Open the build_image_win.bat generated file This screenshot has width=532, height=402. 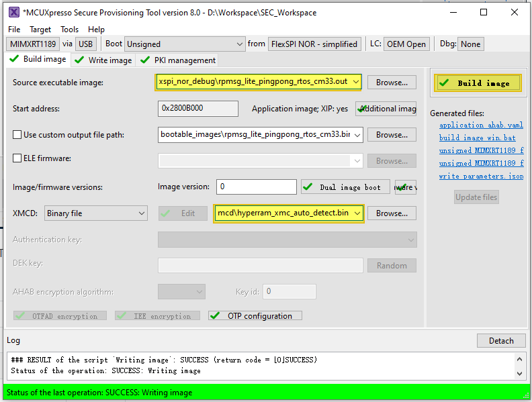click(x=477, y=138)
